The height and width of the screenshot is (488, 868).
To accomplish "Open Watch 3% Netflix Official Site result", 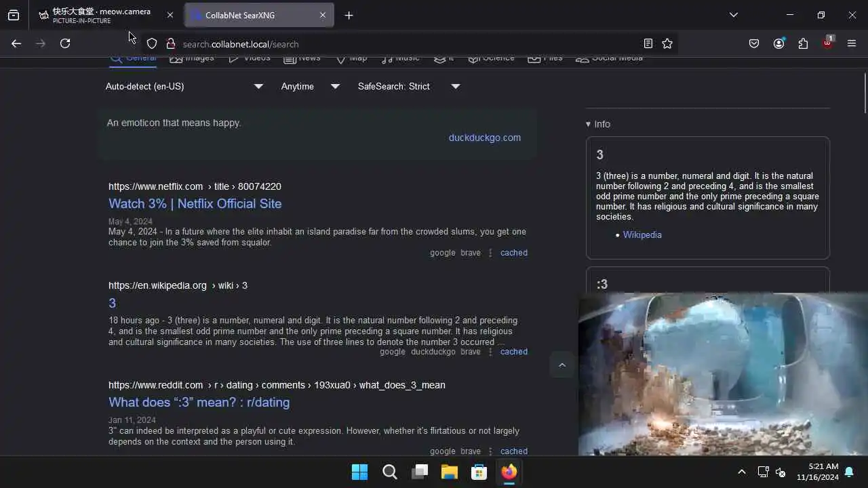I will 195,203.
